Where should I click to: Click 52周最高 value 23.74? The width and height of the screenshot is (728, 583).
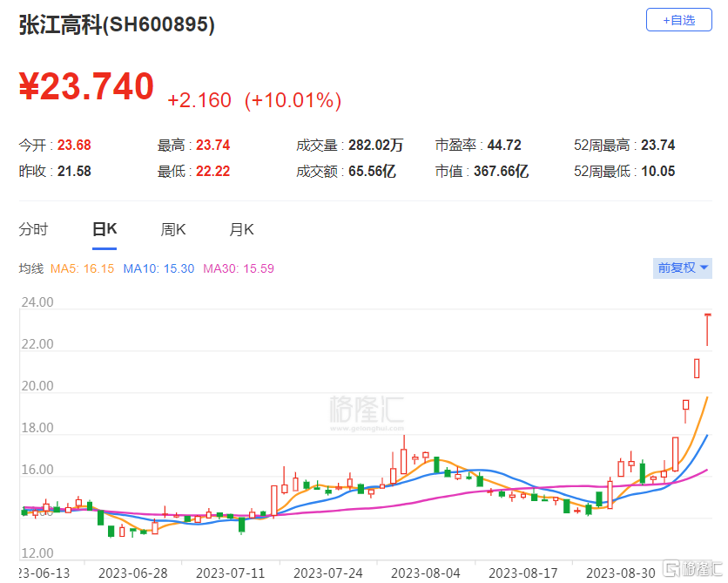(x=657, y=145)
